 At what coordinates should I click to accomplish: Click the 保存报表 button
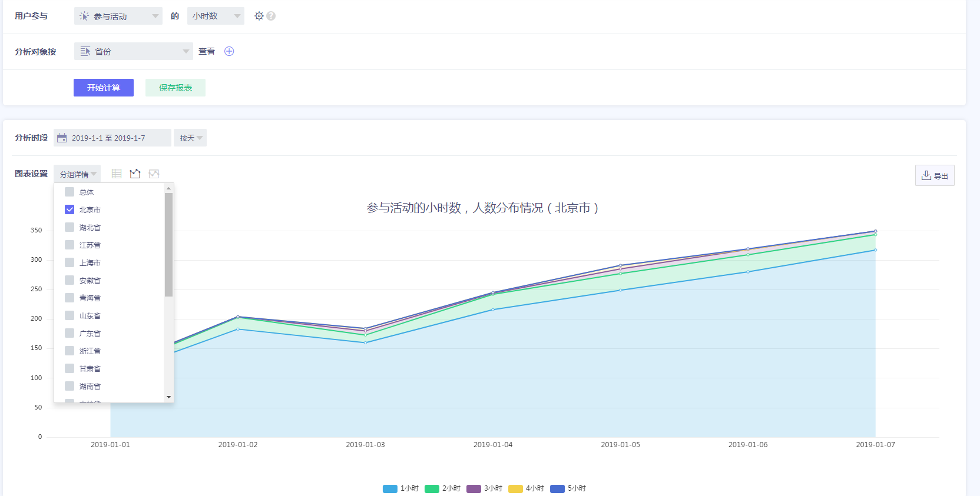pyautogui.click(x=176, y=88)
